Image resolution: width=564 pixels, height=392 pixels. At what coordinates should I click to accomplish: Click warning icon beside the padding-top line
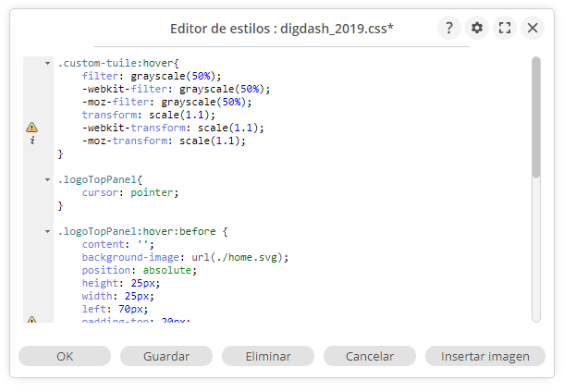[31, 320]
